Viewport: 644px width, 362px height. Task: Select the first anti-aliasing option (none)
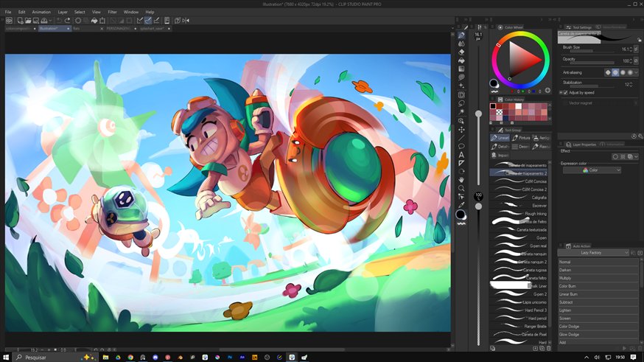(608, 73)
